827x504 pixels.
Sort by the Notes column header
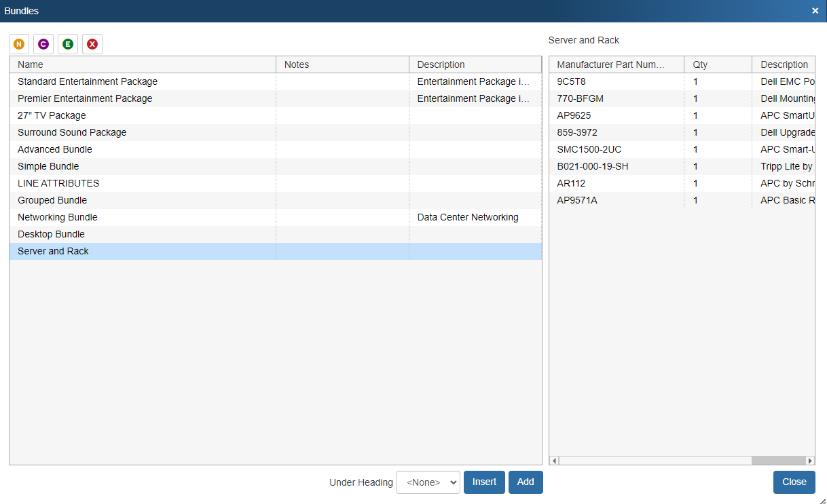[x=342, y=64]
